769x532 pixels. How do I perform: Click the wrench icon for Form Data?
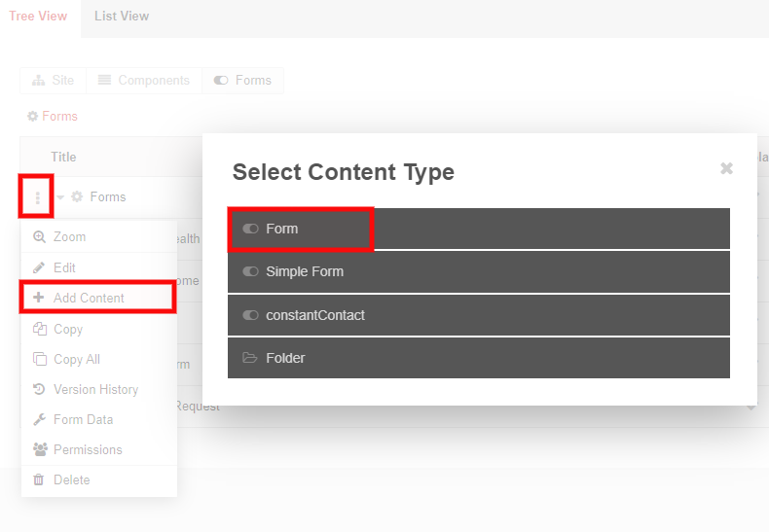(x=39, y=419)
